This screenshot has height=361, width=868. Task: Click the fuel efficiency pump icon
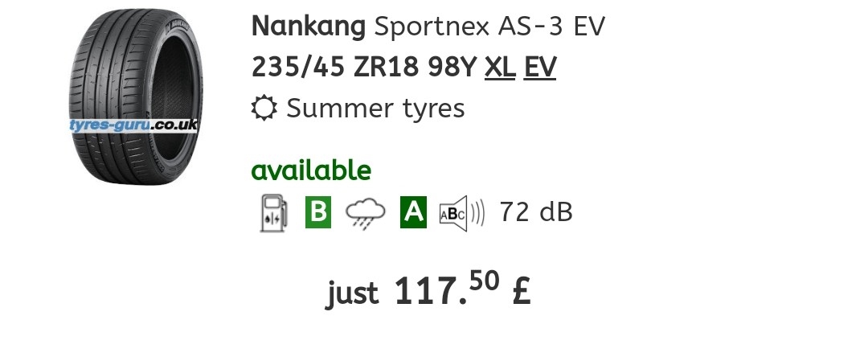pyautogui.click(x=272, y=213)
